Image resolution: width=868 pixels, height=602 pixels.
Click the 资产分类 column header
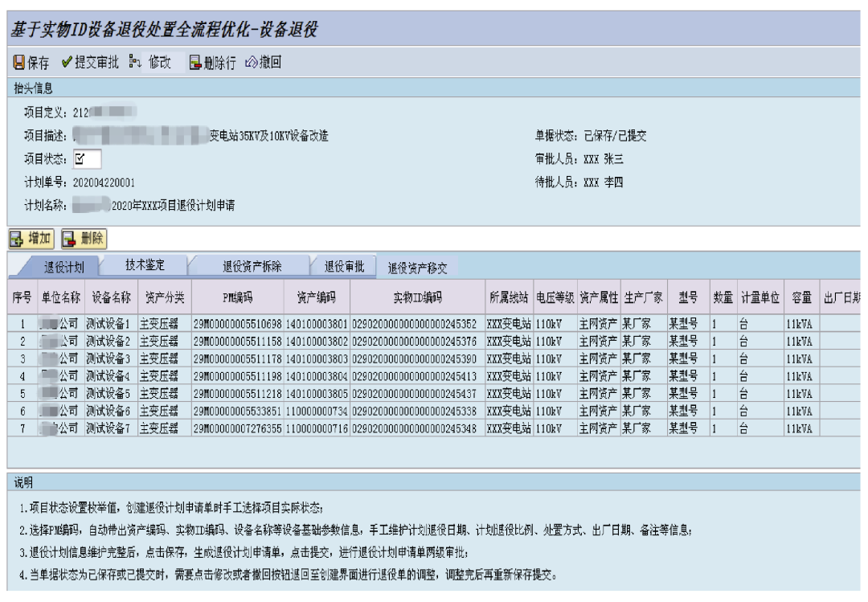coord(165,297)
